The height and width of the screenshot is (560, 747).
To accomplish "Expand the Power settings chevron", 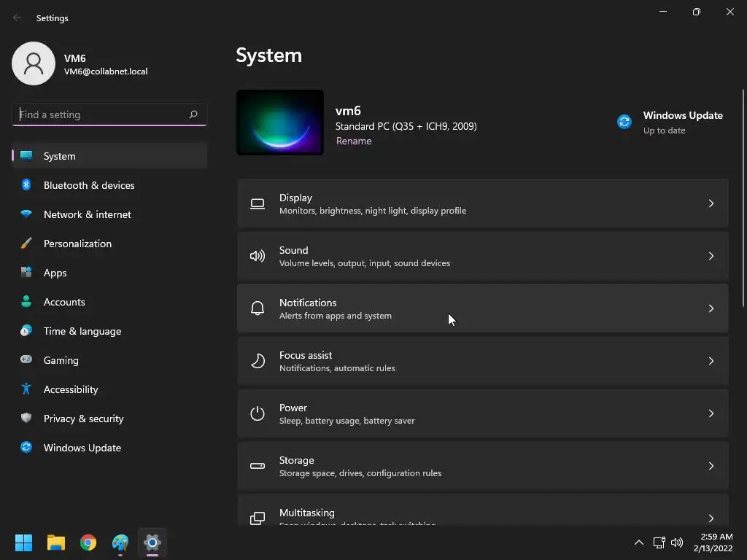I will coord(711,413).
